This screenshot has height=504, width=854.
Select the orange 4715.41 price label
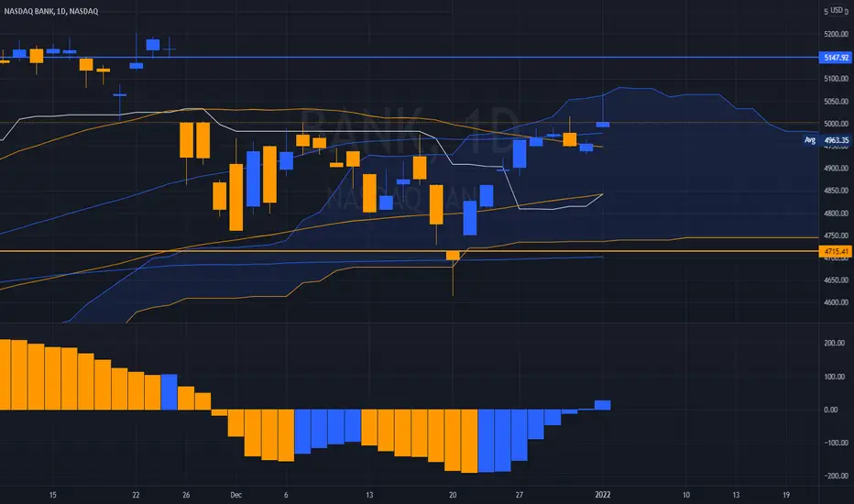click(836, 251)
